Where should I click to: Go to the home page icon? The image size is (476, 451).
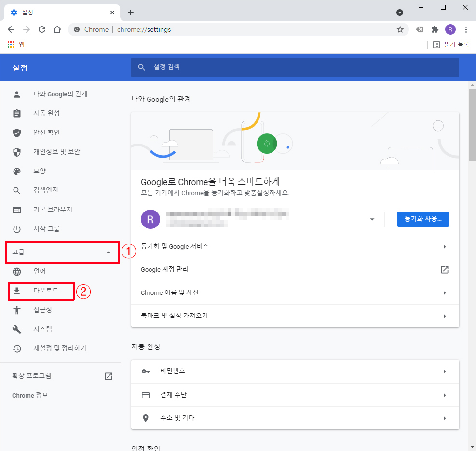[x=57, y=29]
